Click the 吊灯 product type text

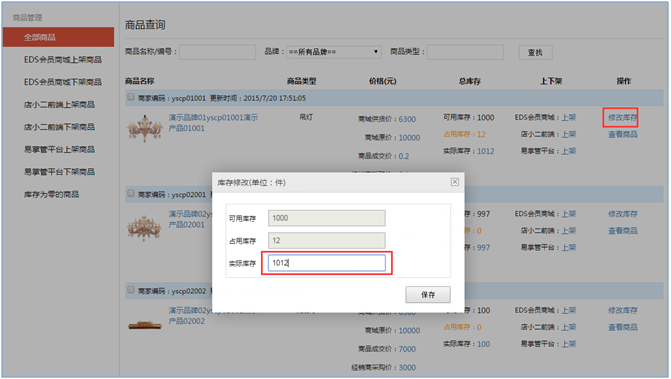(306, 117)
